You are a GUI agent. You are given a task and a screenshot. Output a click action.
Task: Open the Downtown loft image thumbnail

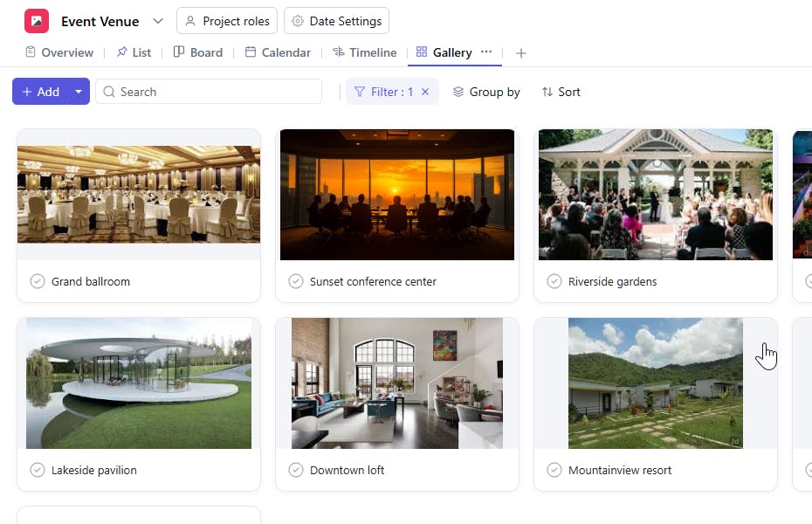(397, 383)
